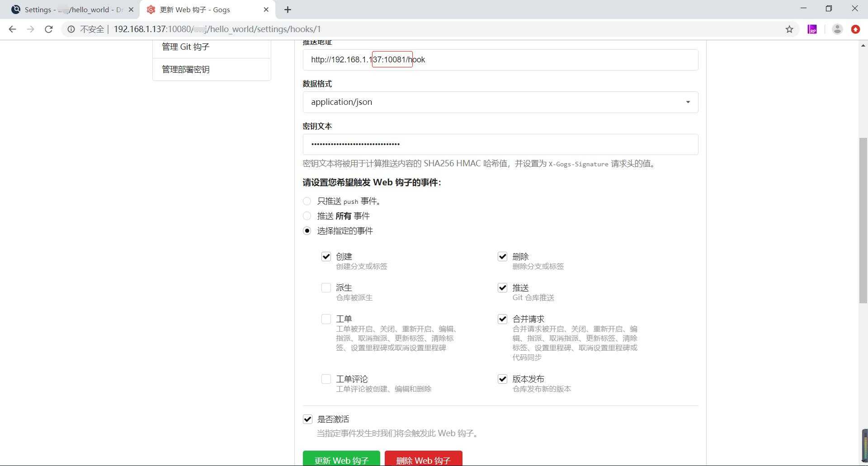Go back to the previous page
The width and height of the screenshot is (868, 466).
[x=12, y=29]
